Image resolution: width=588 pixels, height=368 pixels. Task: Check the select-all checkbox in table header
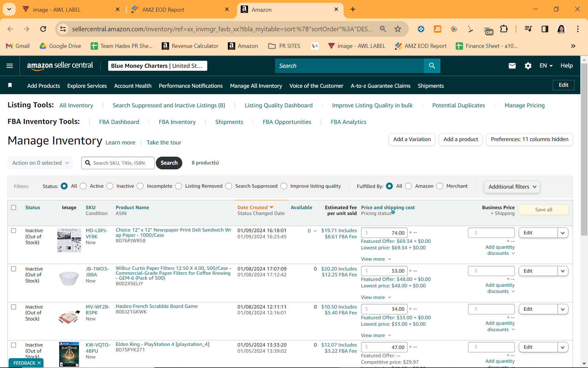13,208
